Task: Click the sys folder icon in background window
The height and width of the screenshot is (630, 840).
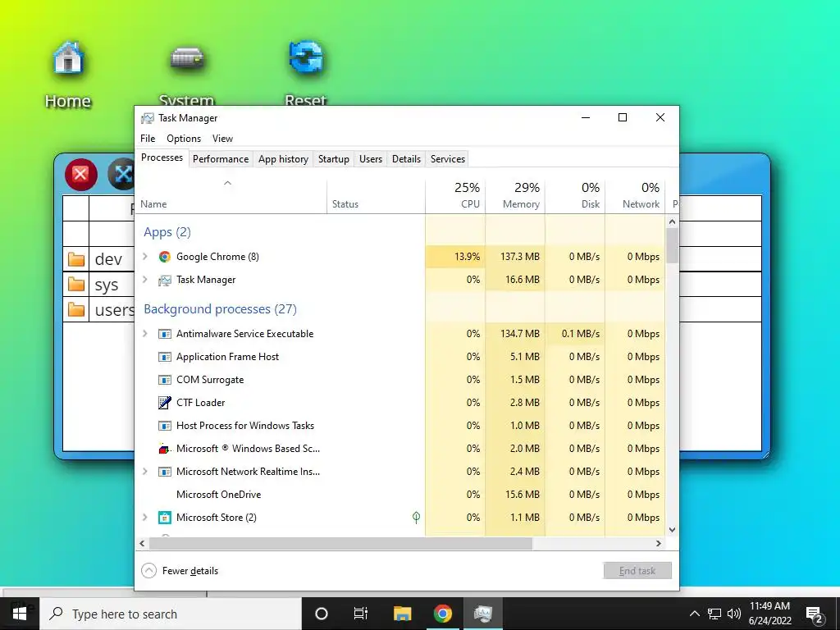Action: coord(76,285)
